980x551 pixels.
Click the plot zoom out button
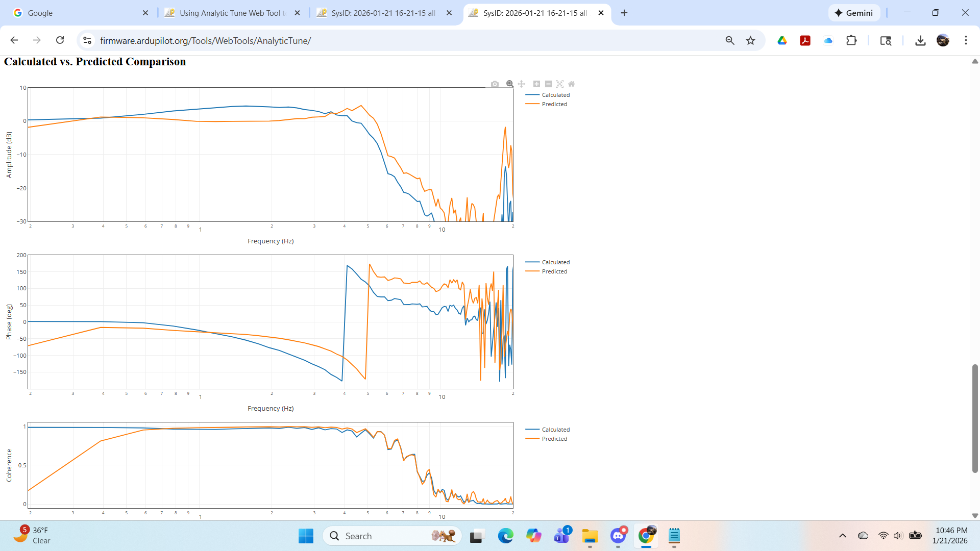pos(548,84)
